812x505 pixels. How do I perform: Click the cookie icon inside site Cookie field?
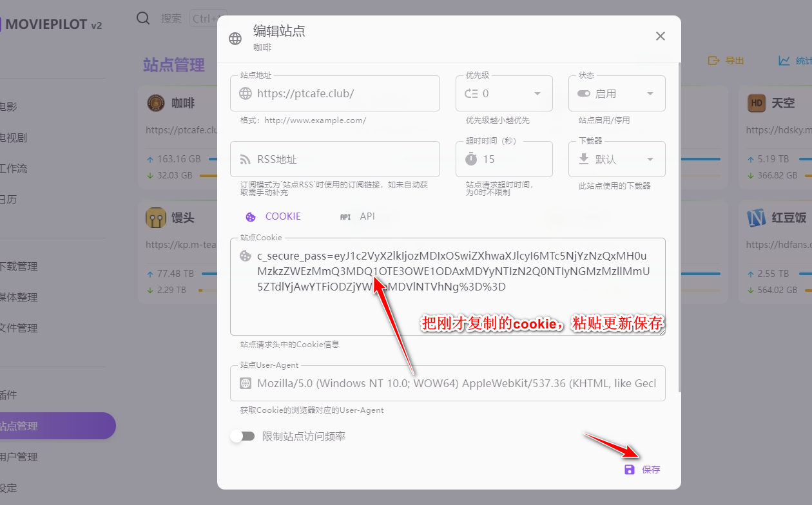pos(246,256)
